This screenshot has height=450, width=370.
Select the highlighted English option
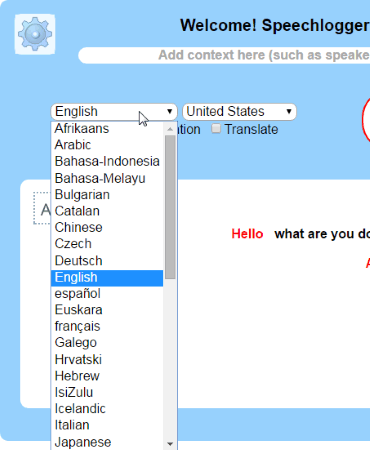tap(107, 277)
